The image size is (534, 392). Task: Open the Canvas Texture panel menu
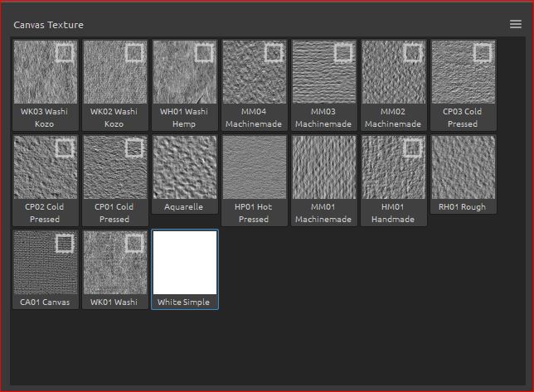[516, 24]
